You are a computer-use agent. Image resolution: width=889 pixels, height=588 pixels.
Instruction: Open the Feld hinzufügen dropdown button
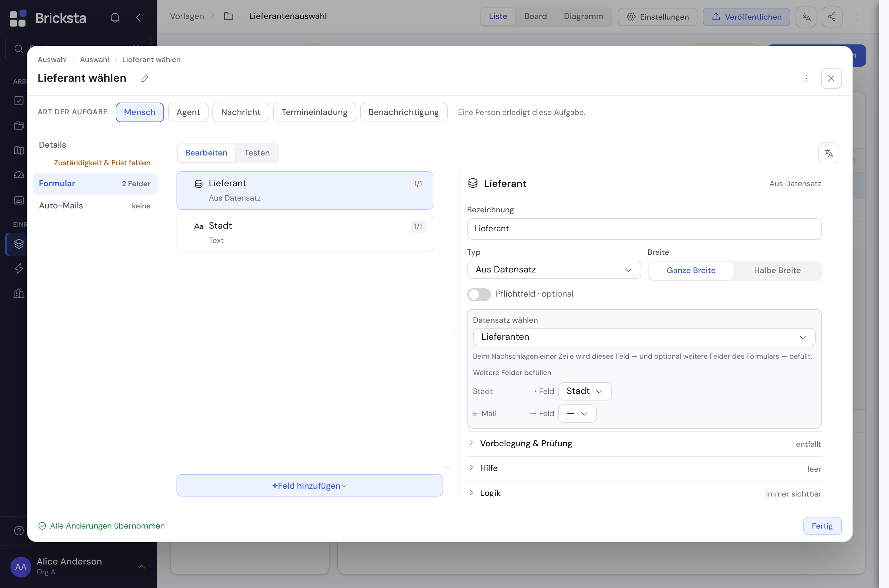310,486
